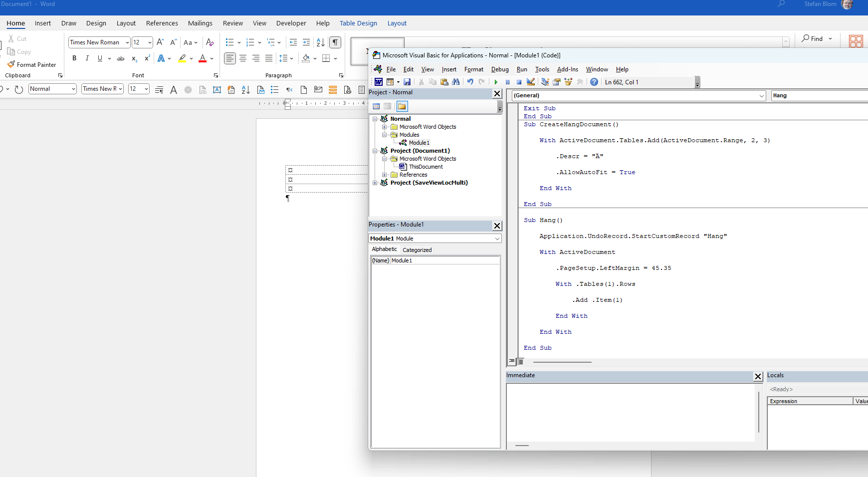868x477 pixels.
Task: Toggle Superscript in Word ribbon
Action: (147, 58)
